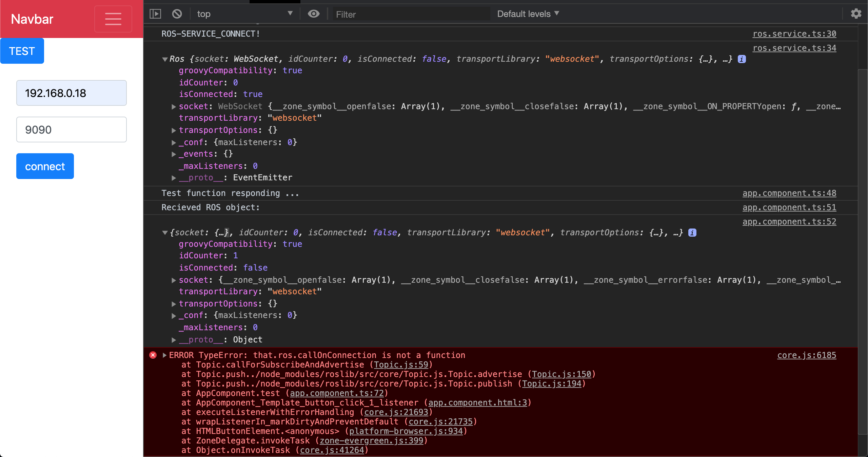This screenshot has width=868, height=457.
Task: Focus the console Filter field
Action: pyautogui.click(x=411, y=14)
